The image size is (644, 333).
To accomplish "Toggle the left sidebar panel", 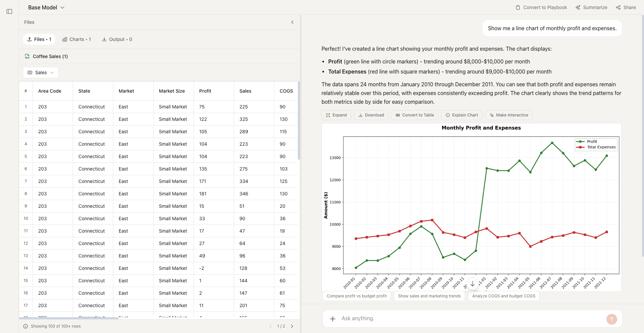I will [9, 11].
